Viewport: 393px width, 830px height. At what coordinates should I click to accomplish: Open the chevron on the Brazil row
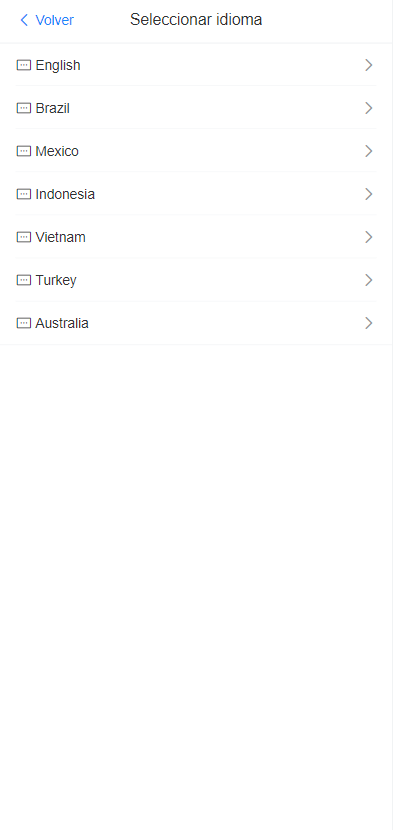point(369,108)
